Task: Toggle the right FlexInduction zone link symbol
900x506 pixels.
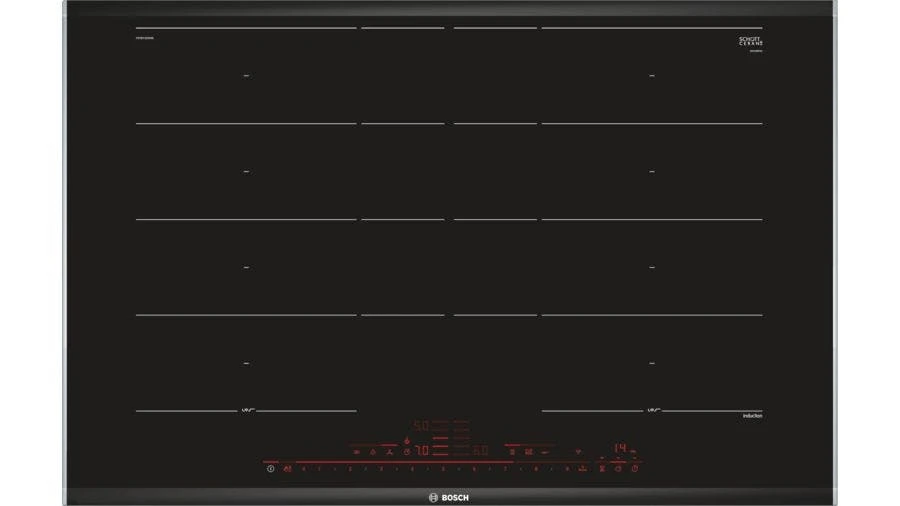Action: click(x=652, y=411)
